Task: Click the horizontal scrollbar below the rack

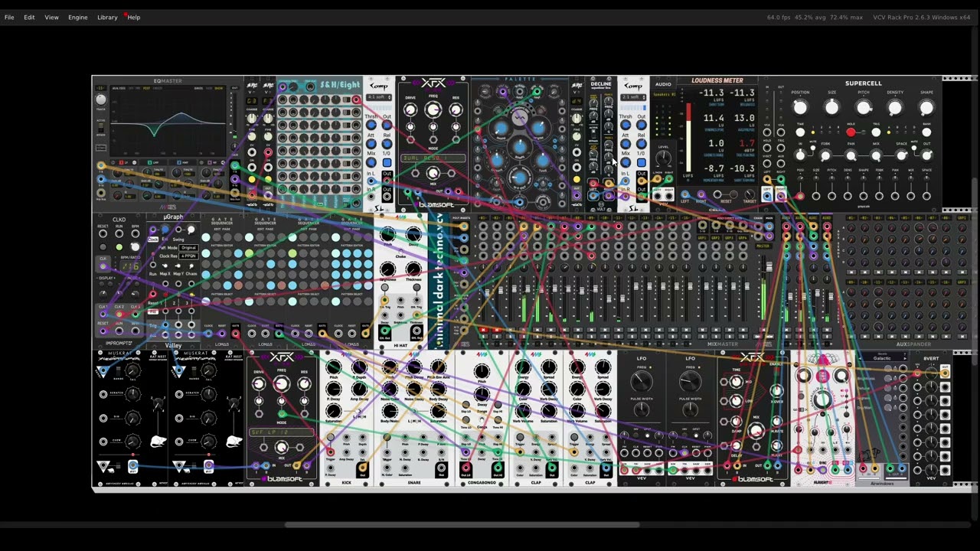Action: pos(462,525)
